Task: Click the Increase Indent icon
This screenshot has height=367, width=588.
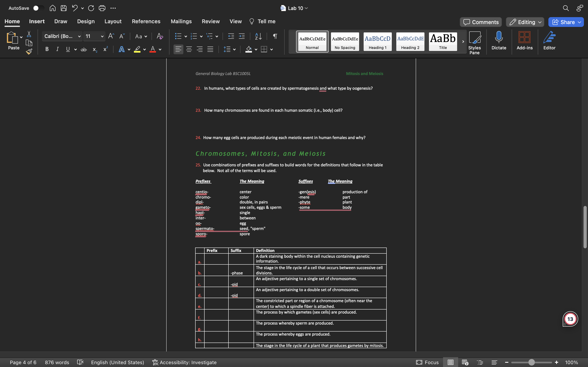Action: 242,36
